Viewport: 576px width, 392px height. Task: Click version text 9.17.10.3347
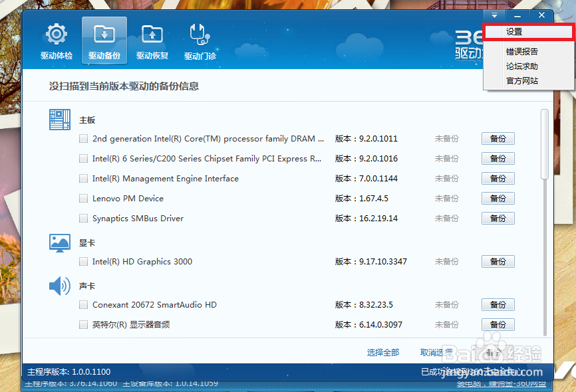(383, 262)
